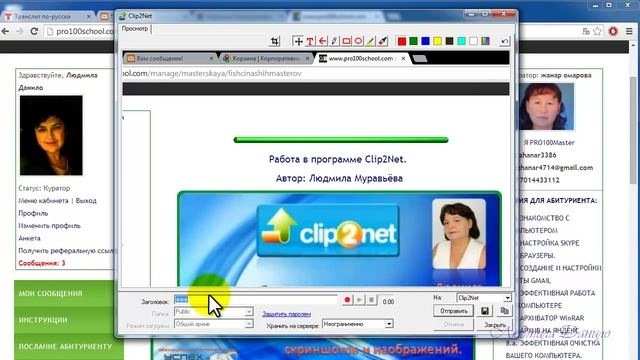Save screenshot with the floppy disk icon
The width and height of the screenshot is (640, 360).
484,311
